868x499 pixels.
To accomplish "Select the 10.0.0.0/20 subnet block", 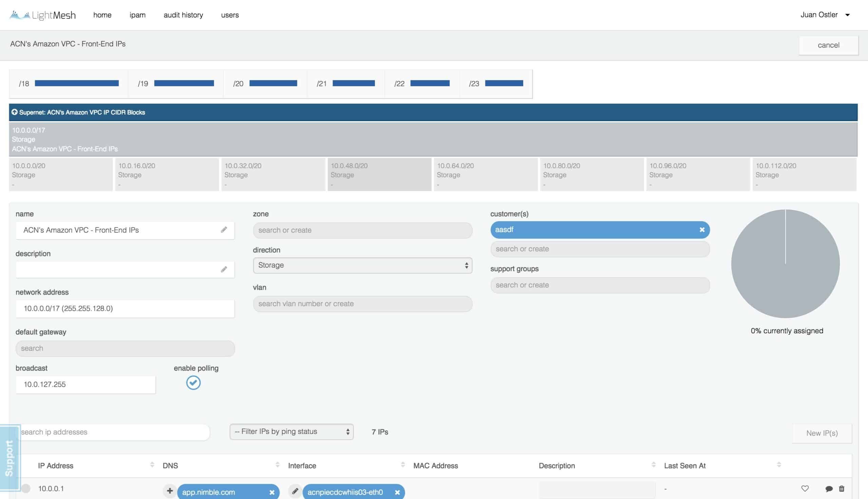I will 61,175.
